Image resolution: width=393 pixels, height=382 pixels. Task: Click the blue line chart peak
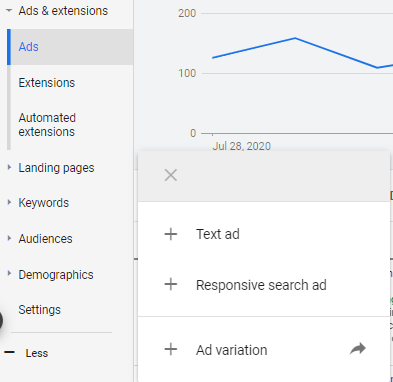tap(295, 38)
